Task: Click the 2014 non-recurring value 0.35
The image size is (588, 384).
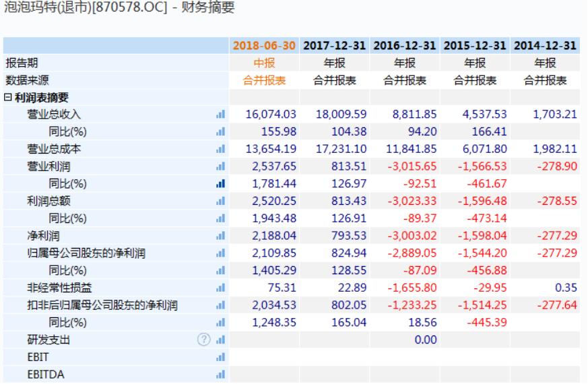Action: click(x=566, y=288)
